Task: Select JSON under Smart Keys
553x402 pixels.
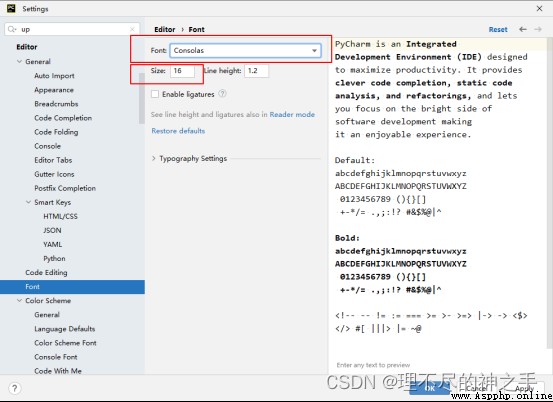Action: point(52,231)
